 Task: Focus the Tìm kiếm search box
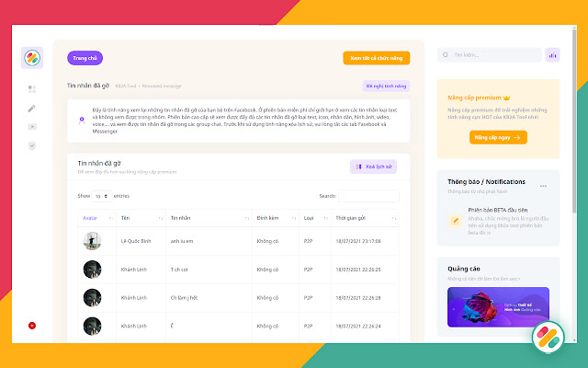click(x=490, y=55)
